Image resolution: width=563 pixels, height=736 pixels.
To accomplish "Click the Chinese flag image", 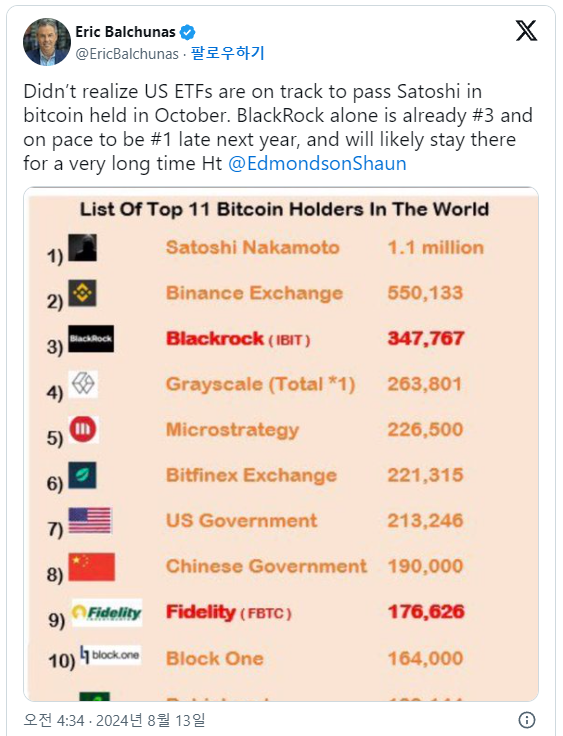I will (x=92, y=567).
